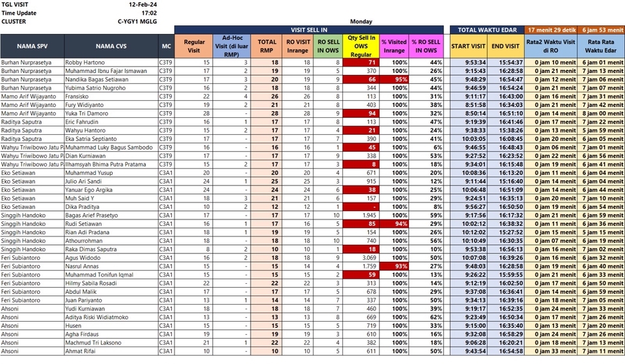
Task: Click Julio Ari Sandi's quantity 915
Action: 361,182
